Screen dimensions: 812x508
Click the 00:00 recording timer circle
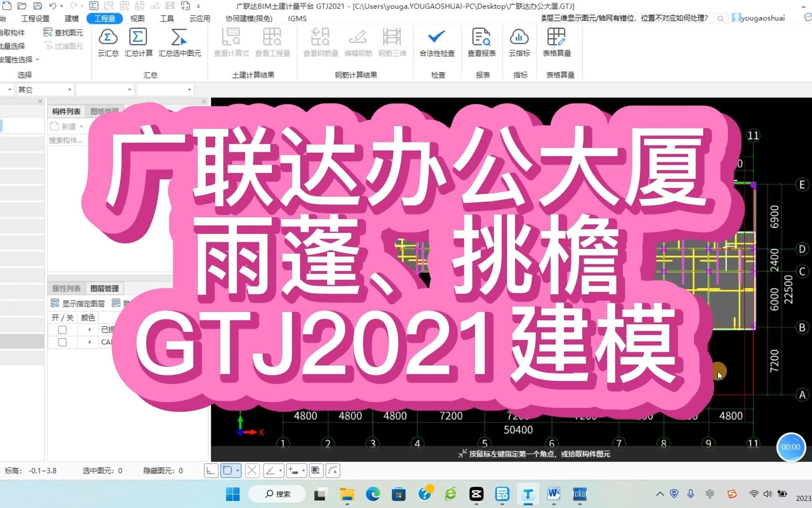(x=791, y=447)
